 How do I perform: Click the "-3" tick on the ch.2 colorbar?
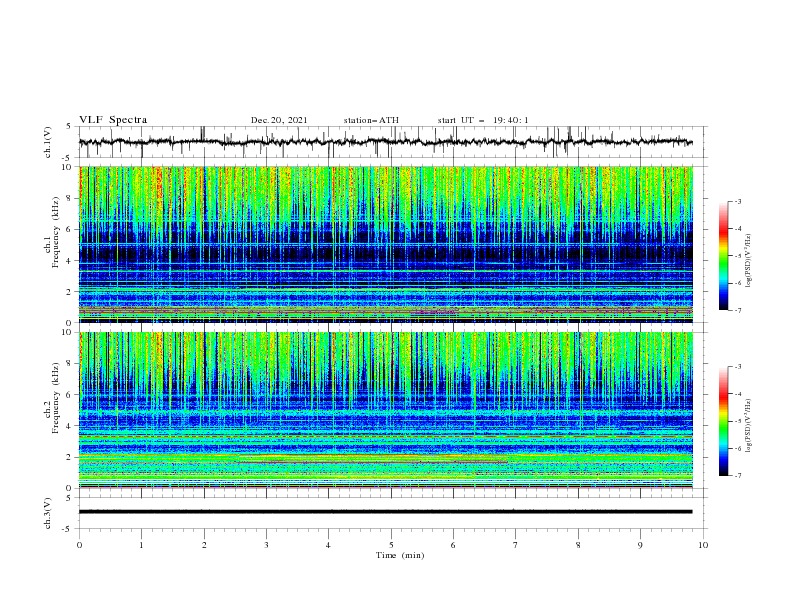(738, 367)
